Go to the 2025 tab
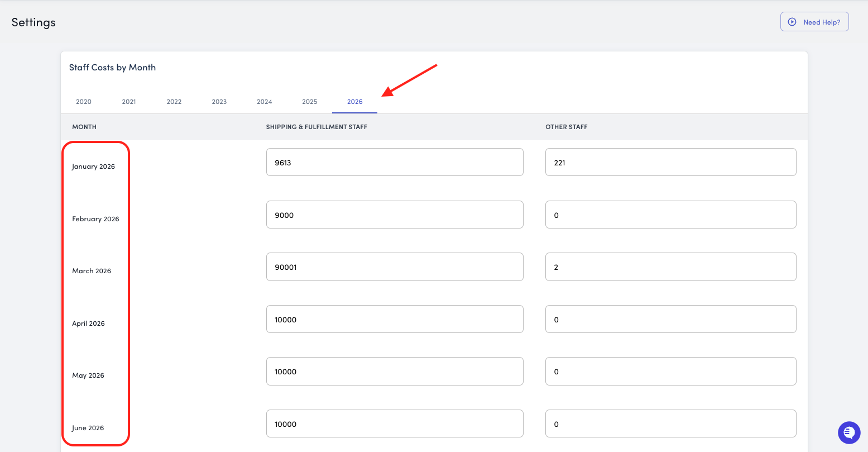Screen dimensions: 868x452 pos(310,102)
